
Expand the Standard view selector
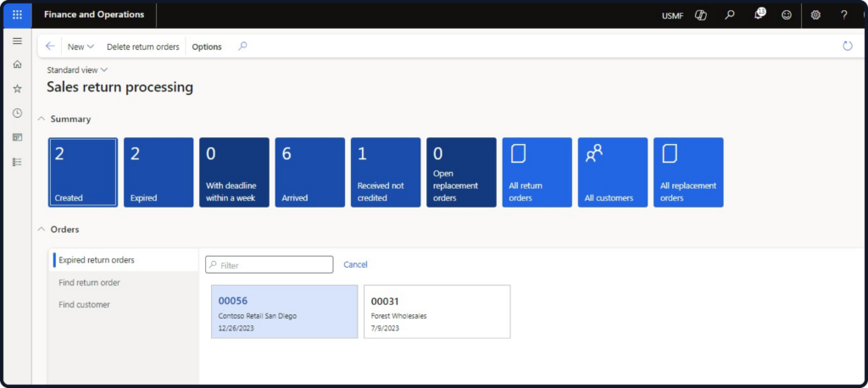pyautogui.click(x=77, y=69)
